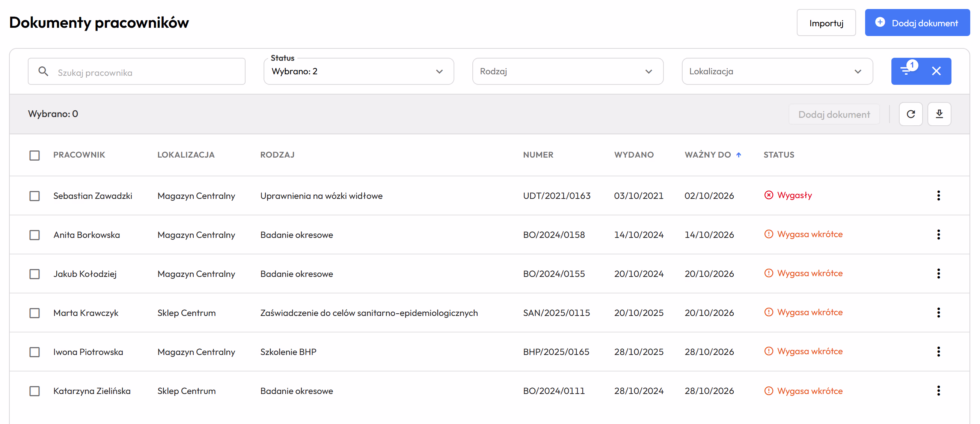980x424 pixels.
Task: Toggle the select-all checkbox in header
Action: tap(35, 155)
